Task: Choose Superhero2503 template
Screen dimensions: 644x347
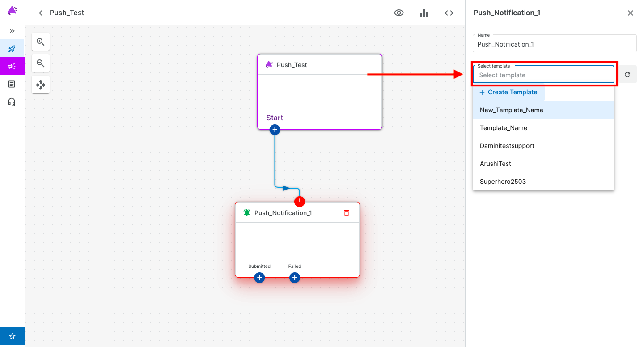Action: (543, 182)
